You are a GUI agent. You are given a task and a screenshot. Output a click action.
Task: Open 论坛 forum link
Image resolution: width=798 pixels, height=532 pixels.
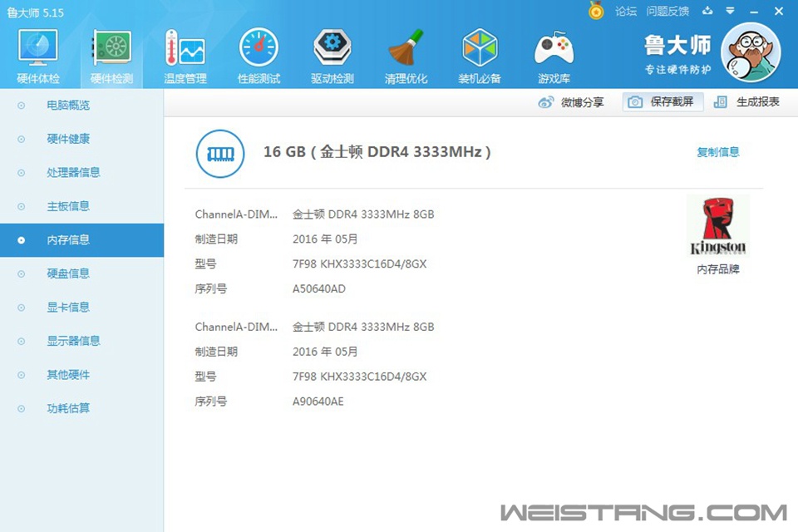(625, 11)
